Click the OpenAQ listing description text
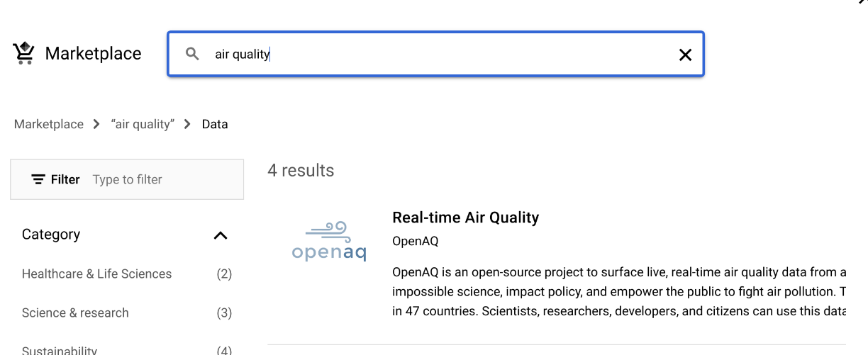Viewport: 868px width, 355px height. (x=618, y=291)
